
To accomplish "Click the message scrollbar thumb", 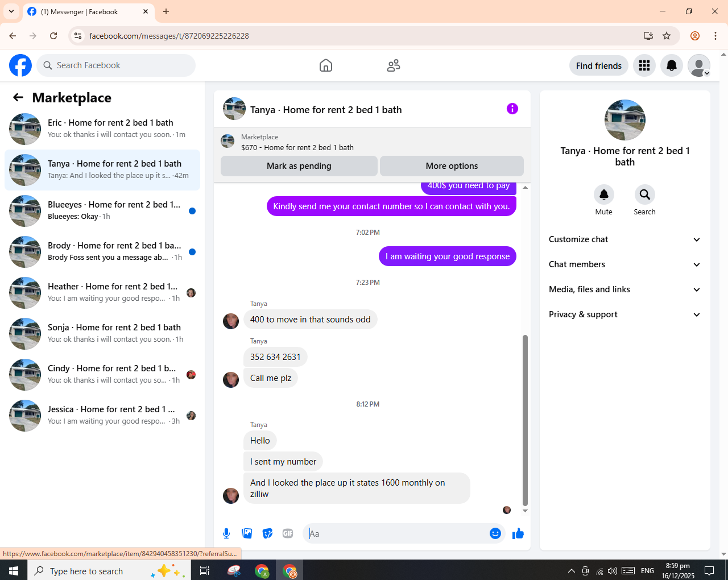I will (525, 420).
